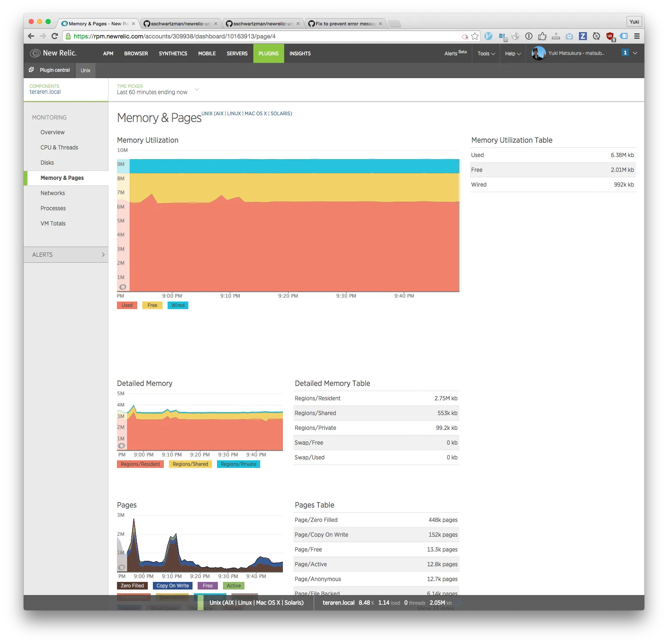Open the Chrome hamburger menu
The height and width of the screenshot is (644, 668).
pyautogui.click(x=637, y=36)
